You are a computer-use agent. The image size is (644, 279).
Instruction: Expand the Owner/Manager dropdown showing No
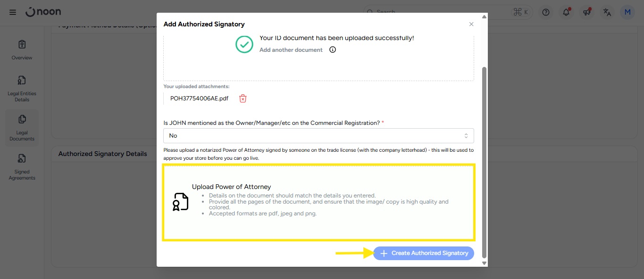(x=318, y=136)
